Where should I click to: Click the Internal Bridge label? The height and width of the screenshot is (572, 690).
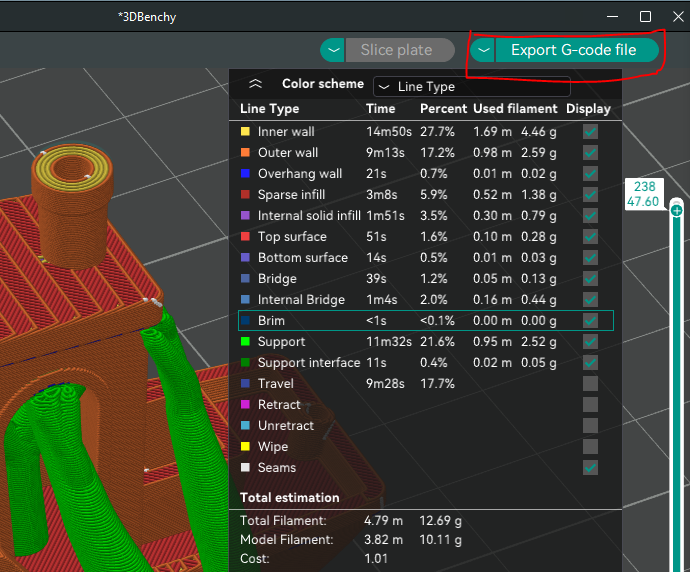tap(301, 300)
